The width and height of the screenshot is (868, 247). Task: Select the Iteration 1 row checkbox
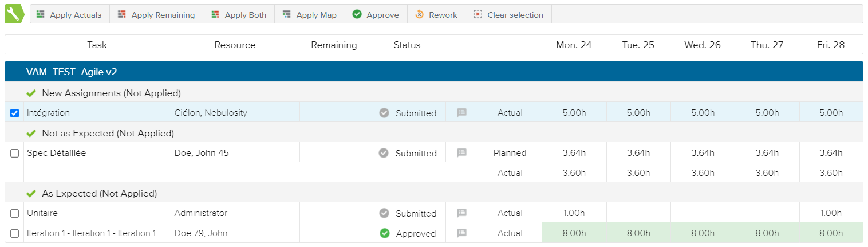point(15,234)
